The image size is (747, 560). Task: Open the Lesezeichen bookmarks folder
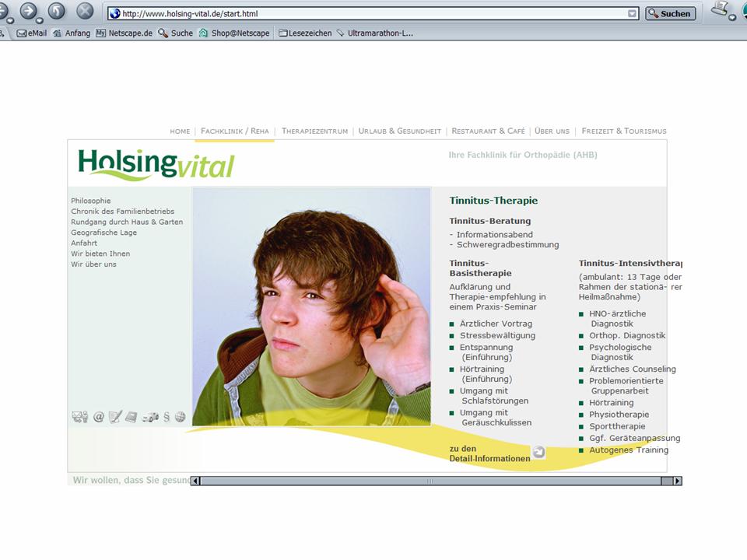pos(305,33)
